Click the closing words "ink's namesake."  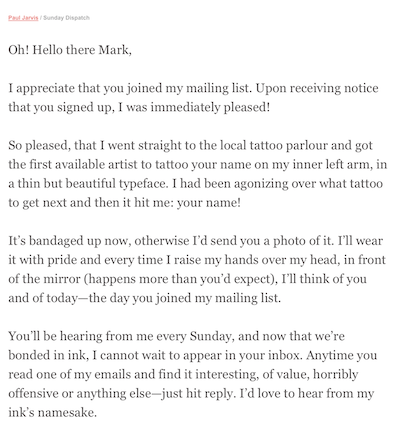point(52,412)
